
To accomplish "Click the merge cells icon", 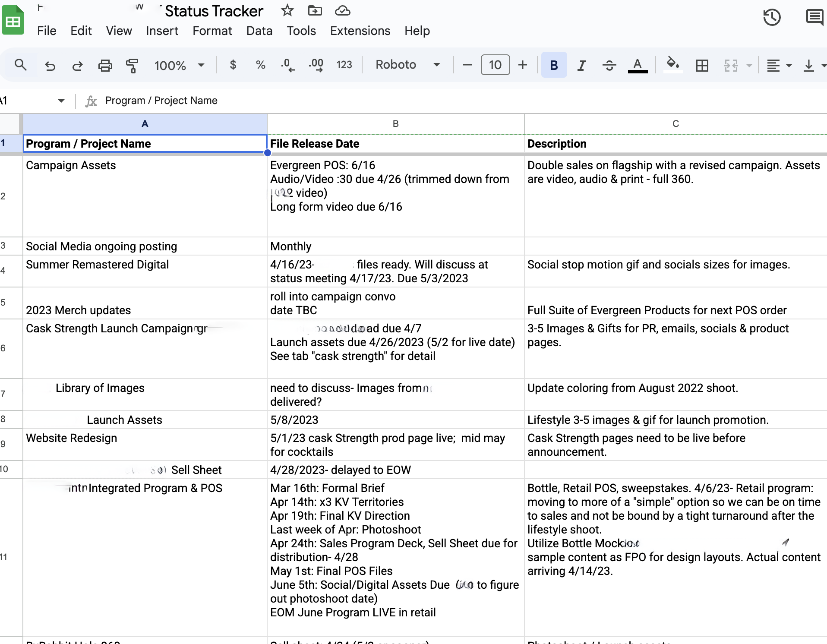I will pos(731,65).
